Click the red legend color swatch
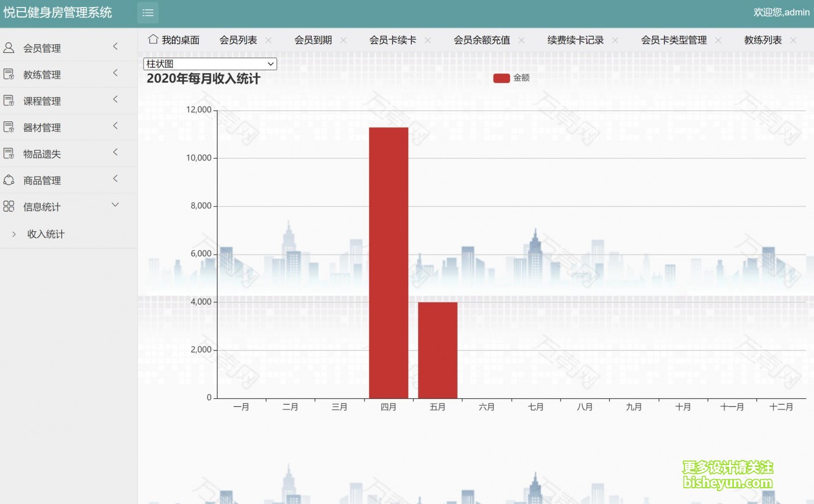The height and width of the screenshot is (504, 814). tap(501, 77)
